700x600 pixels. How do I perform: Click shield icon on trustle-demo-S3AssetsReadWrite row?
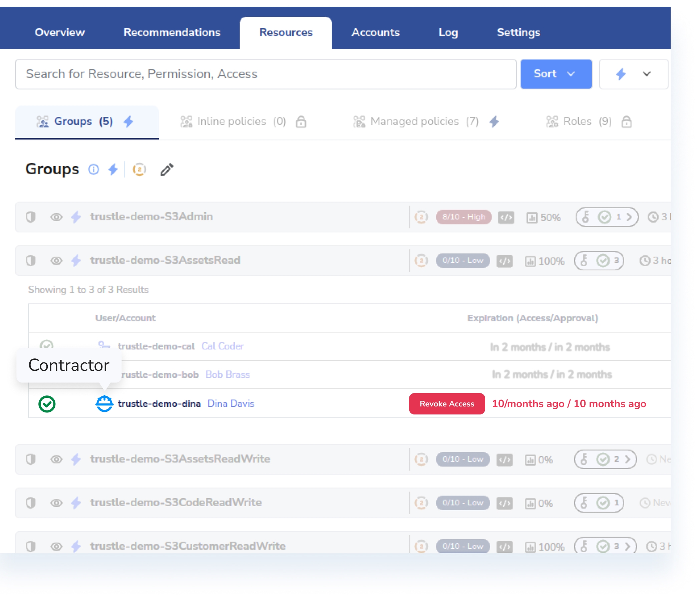click(31, 459)
